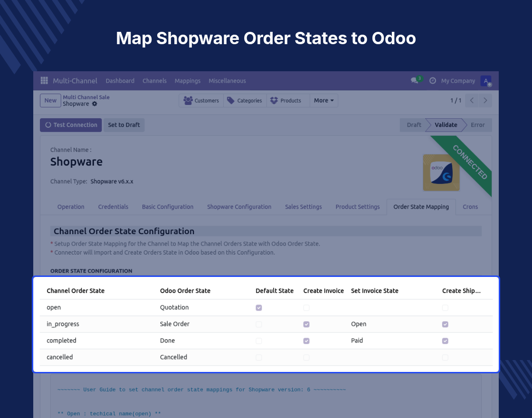
Task: Select the Error status stage
Action: pos(478,125)
